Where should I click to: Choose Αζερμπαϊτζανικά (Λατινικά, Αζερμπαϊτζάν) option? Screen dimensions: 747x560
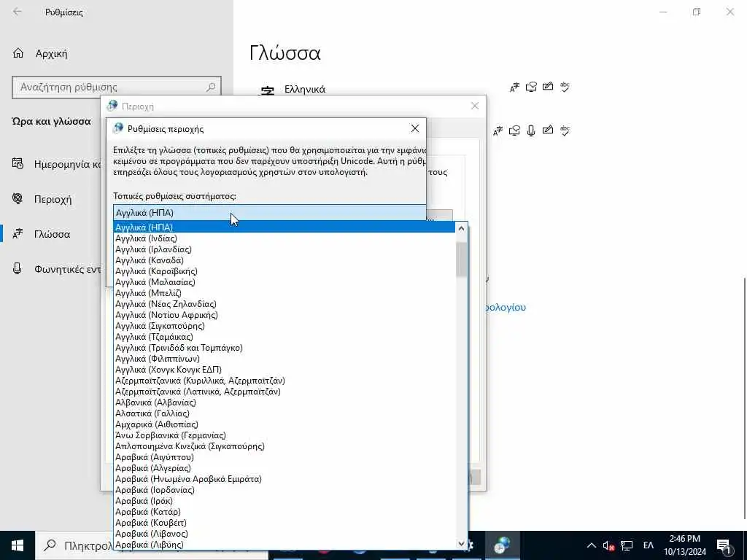coord(285,392)
